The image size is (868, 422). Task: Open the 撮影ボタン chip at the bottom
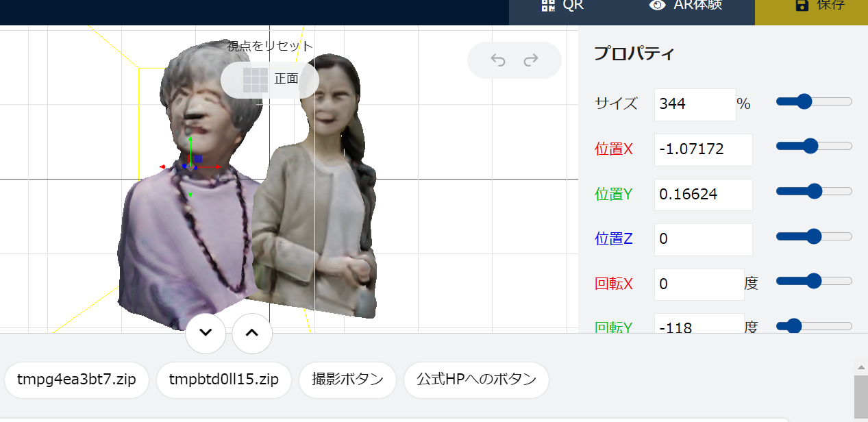click(347, 380)
